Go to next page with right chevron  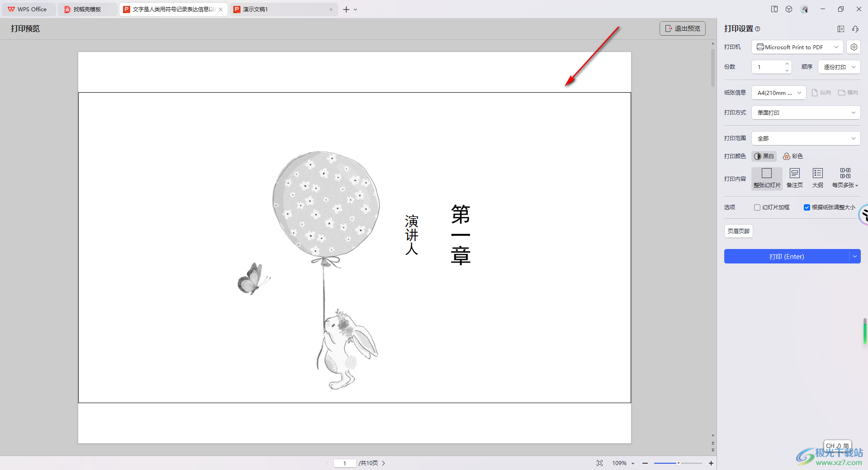pyautogui.click(x=383, y=463)
